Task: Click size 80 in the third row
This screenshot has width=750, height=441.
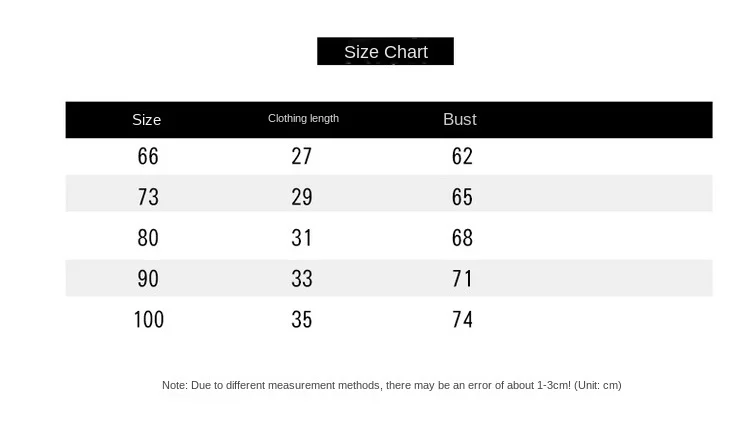Action: pyautogui.click(x=148, y=238)
